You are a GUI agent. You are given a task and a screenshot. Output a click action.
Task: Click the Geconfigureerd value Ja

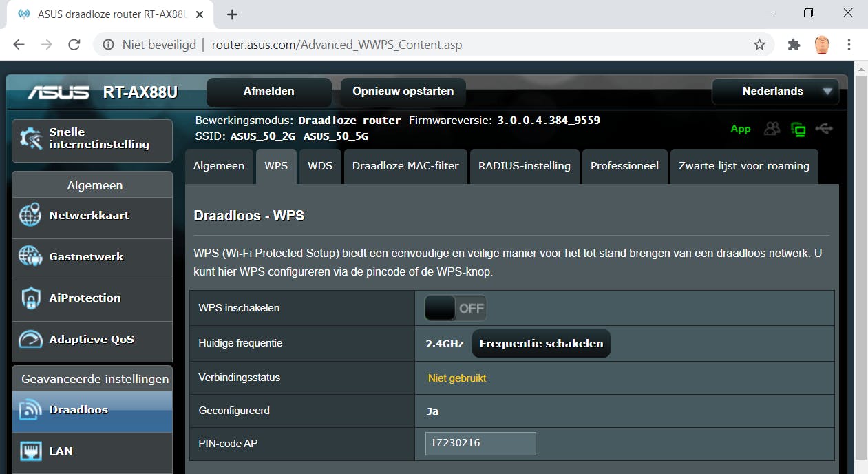pos(432,411)
